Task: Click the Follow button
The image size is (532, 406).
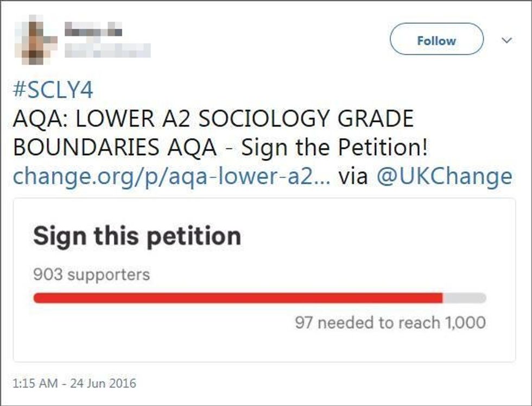Action: [x=436, y=39]
